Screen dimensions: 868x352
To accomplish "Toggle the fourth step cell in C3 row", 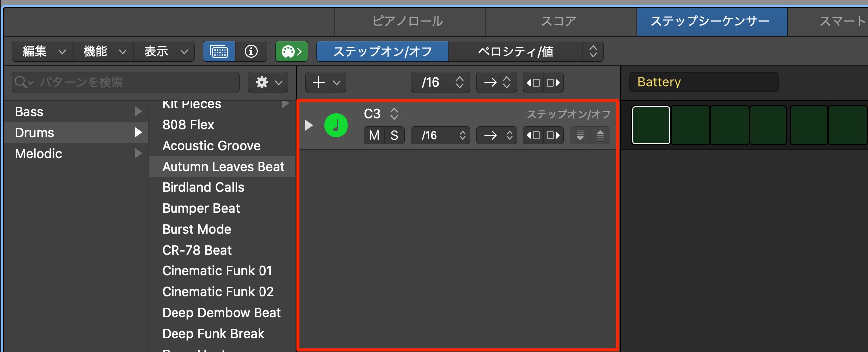I will coord(769,125).
